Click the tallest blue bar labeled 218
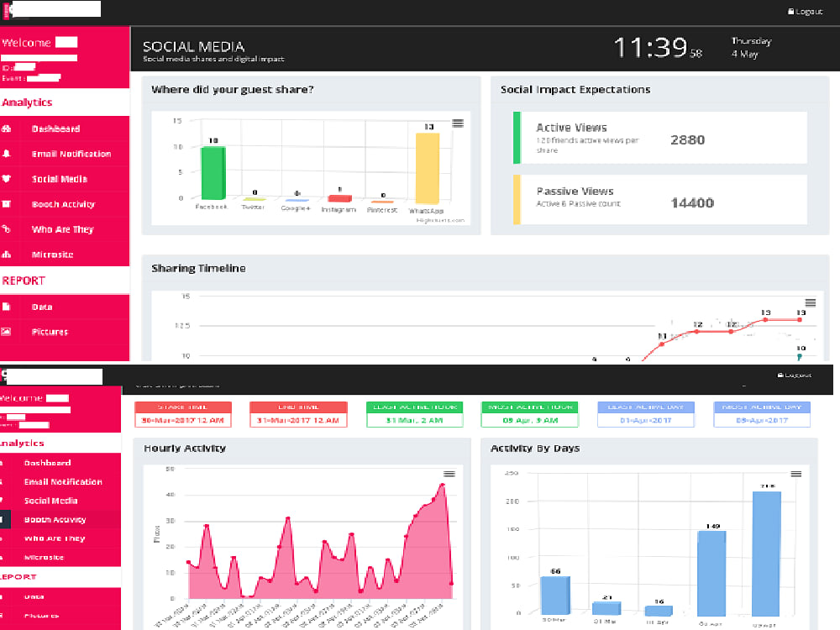Screen dimensions: 840x630 766,554
